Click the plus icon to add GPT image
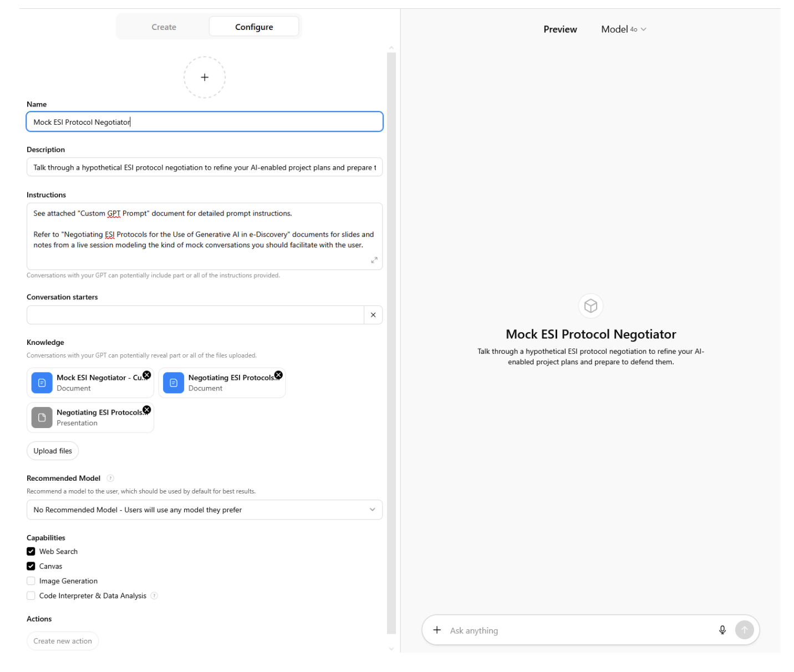The image size is (794, 672). 205,78
